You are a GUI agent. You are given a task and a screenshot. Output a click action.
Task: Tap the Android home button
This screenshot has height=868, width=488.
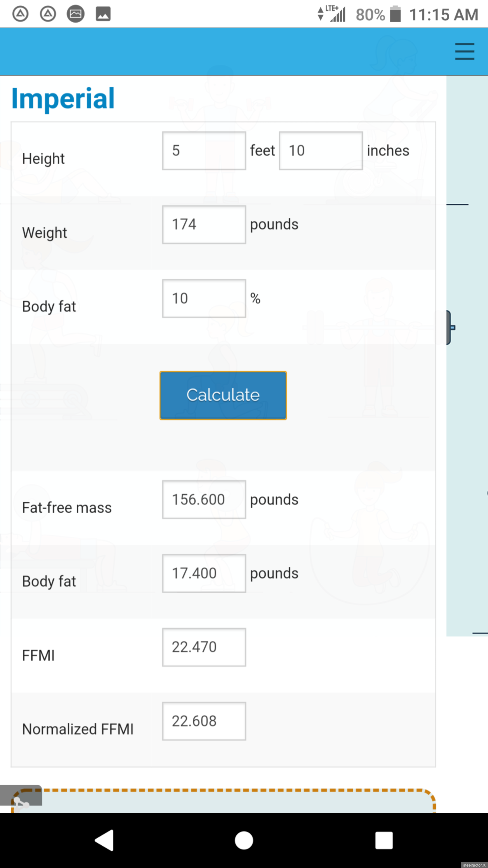click(244, 840)
